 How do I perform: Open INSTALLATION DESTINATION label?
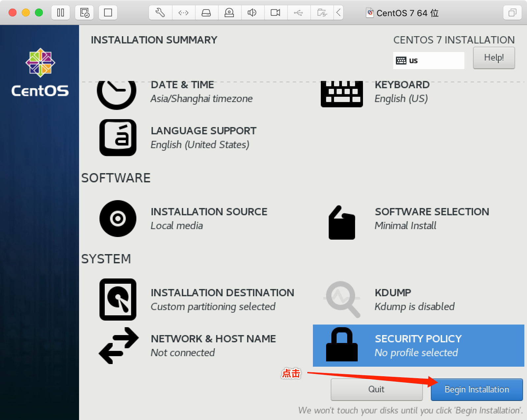(x=223, y=293)
